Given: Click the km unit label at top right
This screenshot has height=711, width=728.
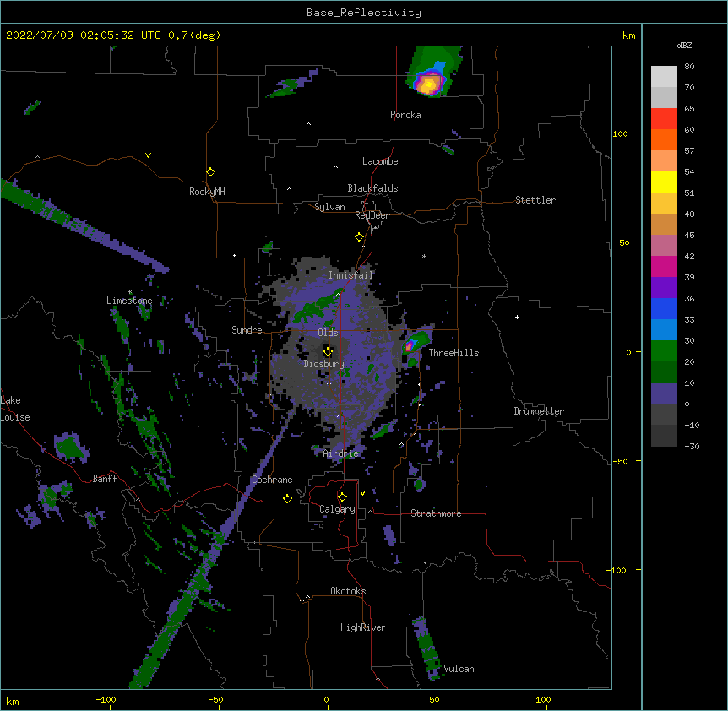Looking at the screenshot, I should [629, 35].
